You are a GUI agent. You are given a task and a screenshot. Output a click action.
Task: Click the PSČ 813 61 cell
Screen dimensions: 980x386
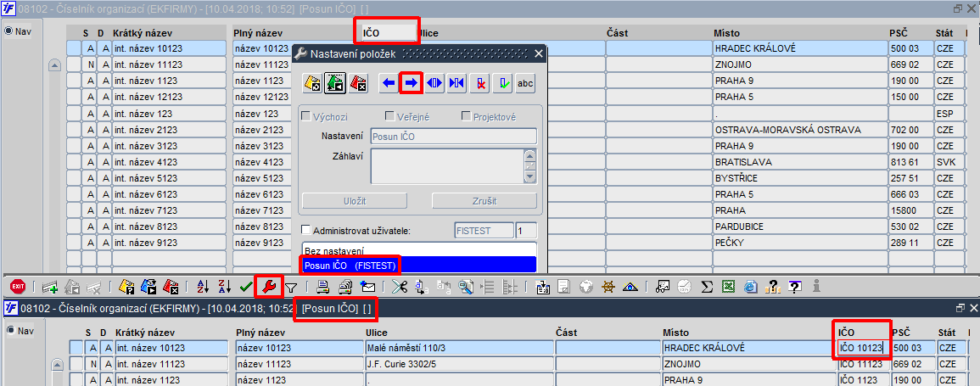pos(911,162)
